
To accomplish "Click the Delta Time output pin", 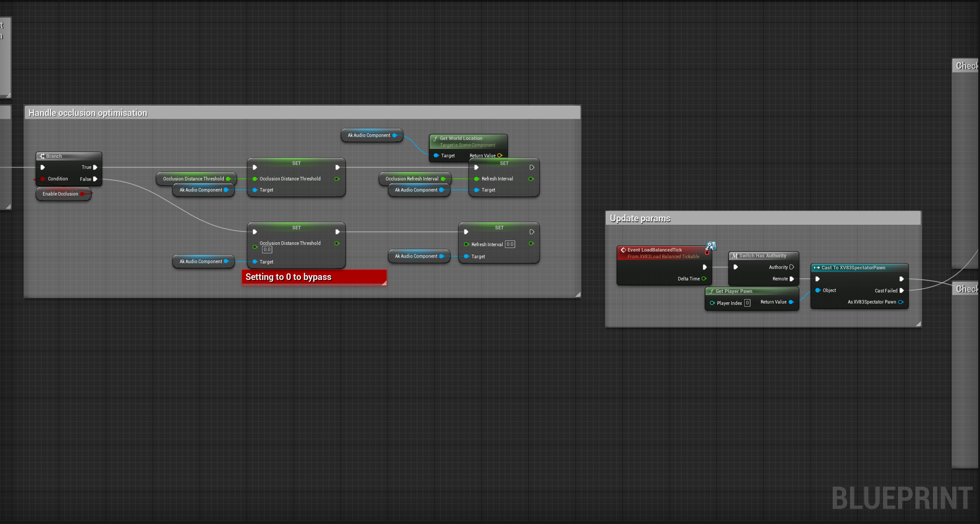I will tap(704, 279).
